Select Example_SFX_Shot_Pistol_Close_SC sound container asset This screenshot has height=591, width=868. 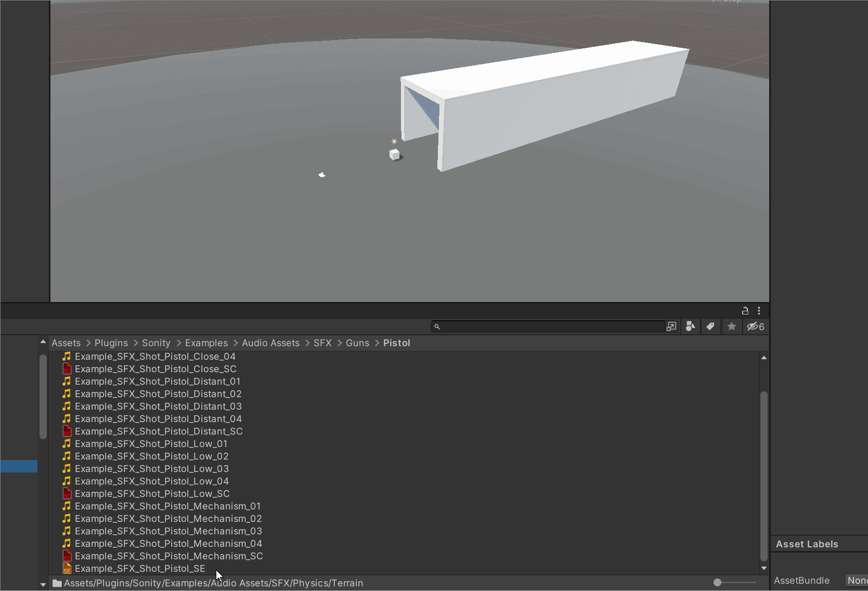(x=156, y=369)
